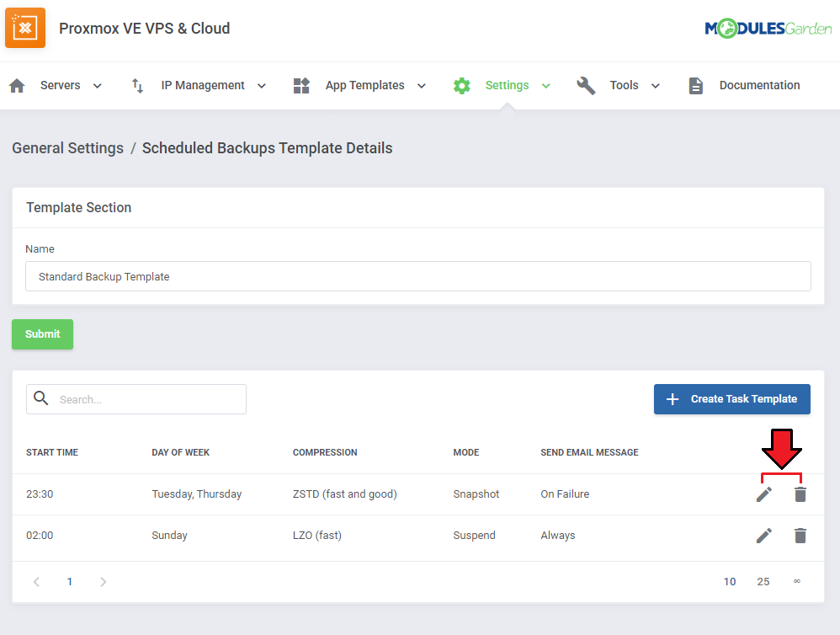Show all entries with infinity option
Image resolution: width=840 pixels, height=635 pixels.
click(x=796, y=581)
